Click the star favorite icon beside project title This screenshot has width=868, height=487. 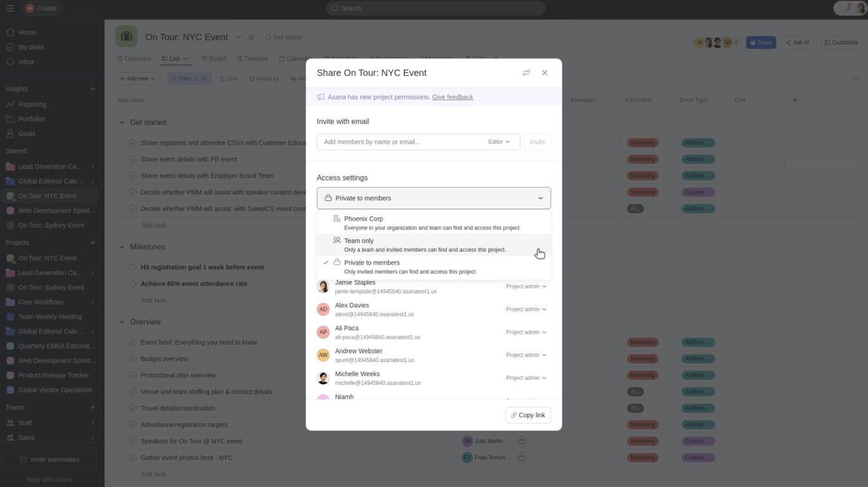coord(251,37)
